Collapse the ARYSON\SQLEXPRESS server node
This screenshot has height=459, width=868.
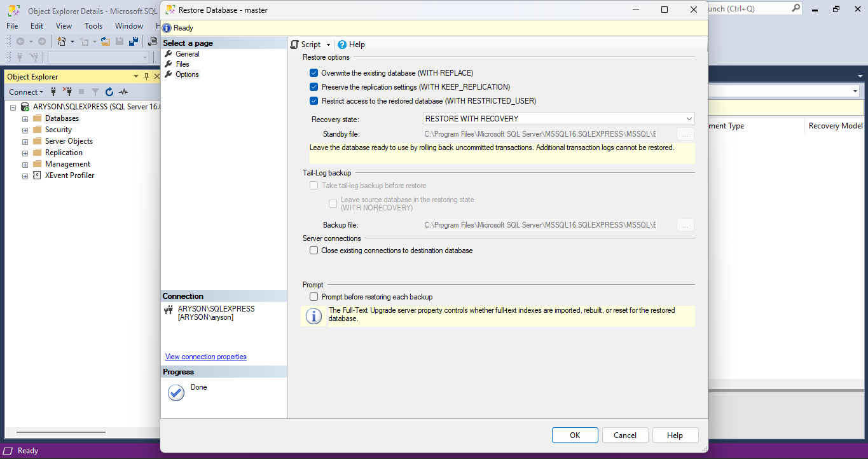[x=13, y=106]
